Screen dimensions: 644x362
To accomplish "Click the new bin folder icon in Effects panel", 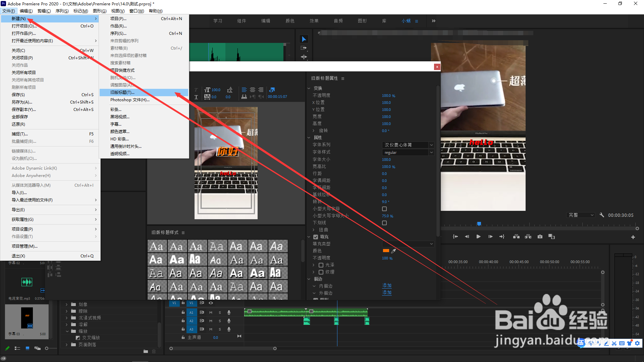I will point(146,351).
